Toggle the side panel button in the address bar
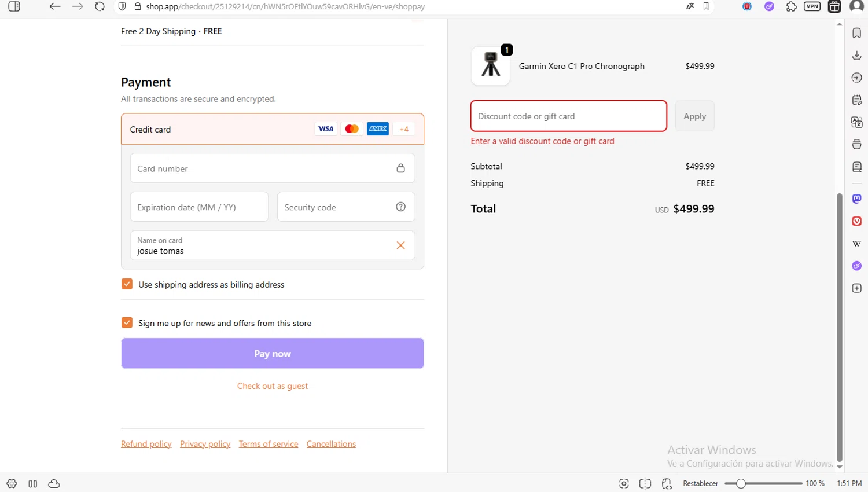Viewport: 868px width, 492px height. pos(14,7)
